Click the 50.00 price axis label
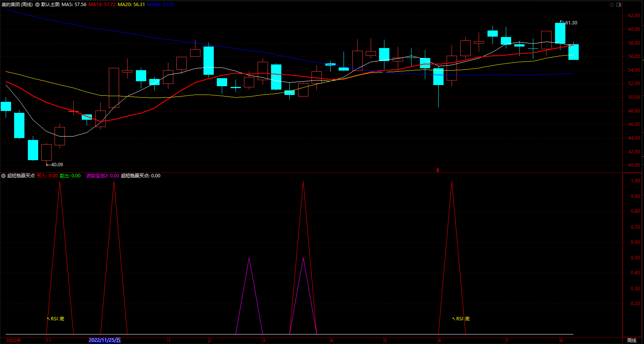644x344 pixels. 634,97
